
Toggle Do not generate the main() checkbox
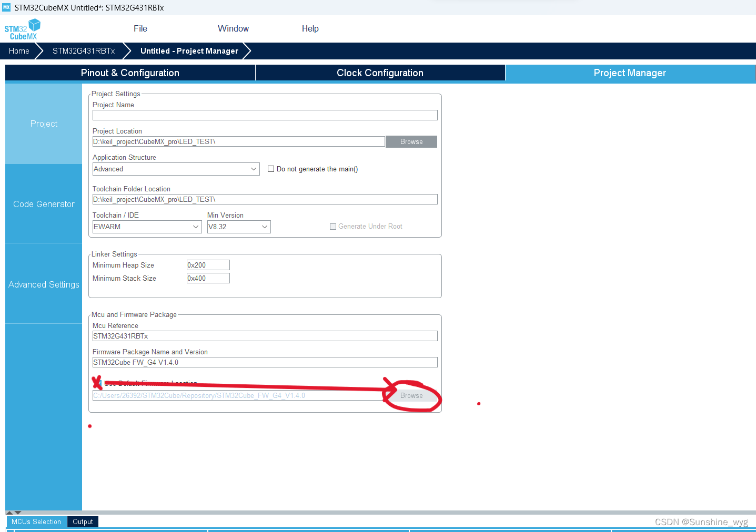coord(271,169)
